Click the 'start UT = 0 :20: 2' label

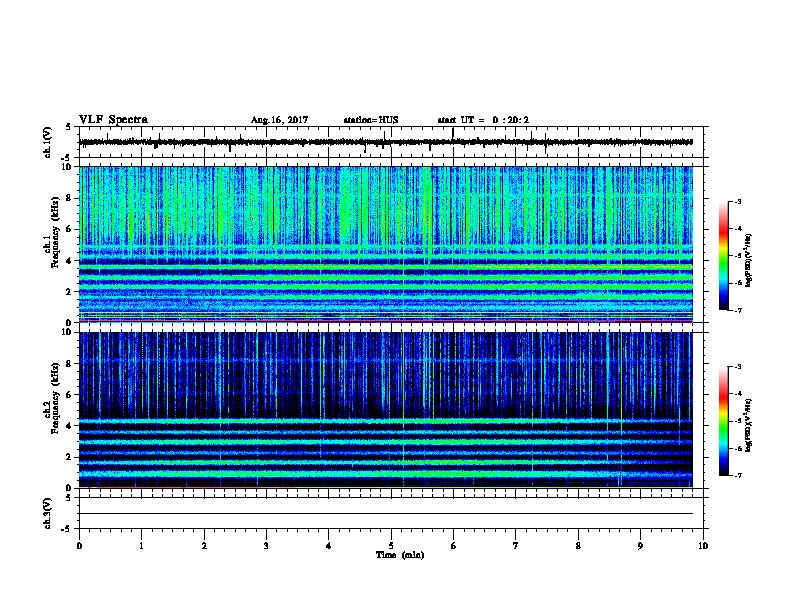coord(483,120)
